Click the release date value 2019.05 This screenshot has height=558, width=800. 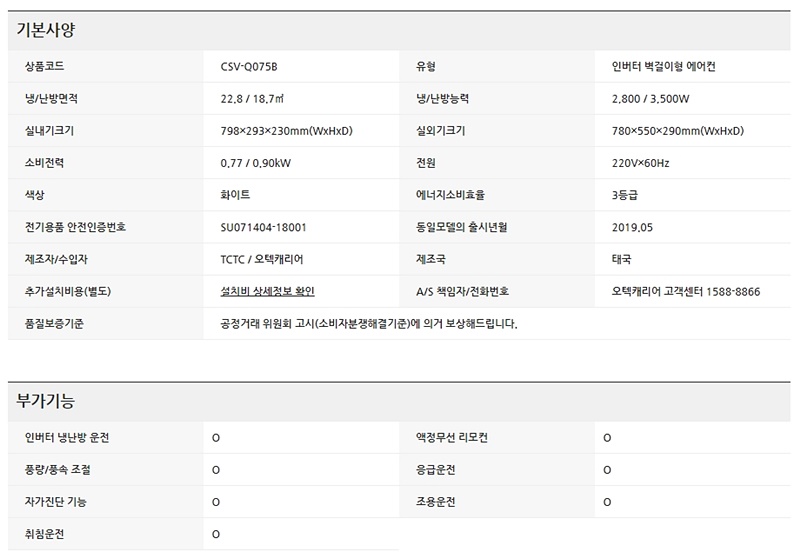[x=632, y=227]
